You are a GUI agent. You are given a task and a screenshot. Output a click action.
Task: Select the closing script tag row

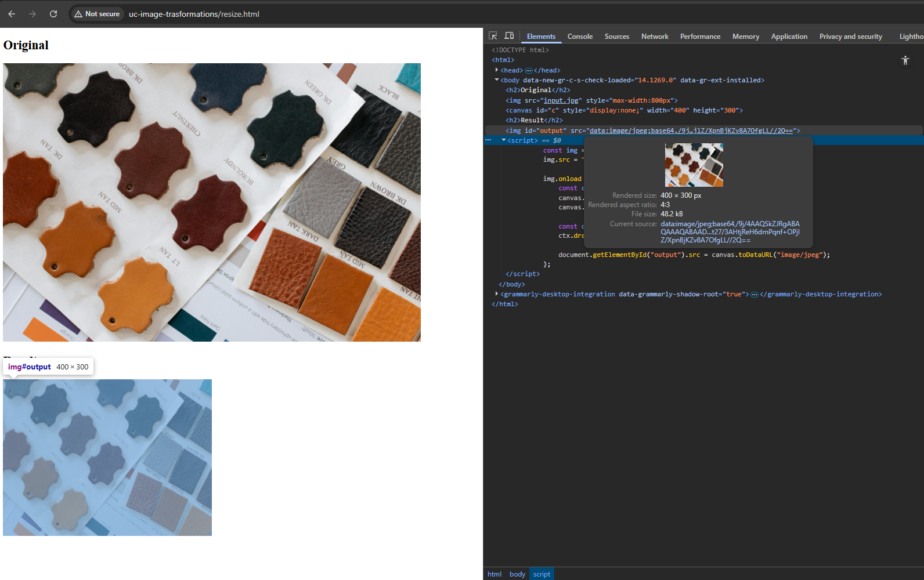coord(522,274)
